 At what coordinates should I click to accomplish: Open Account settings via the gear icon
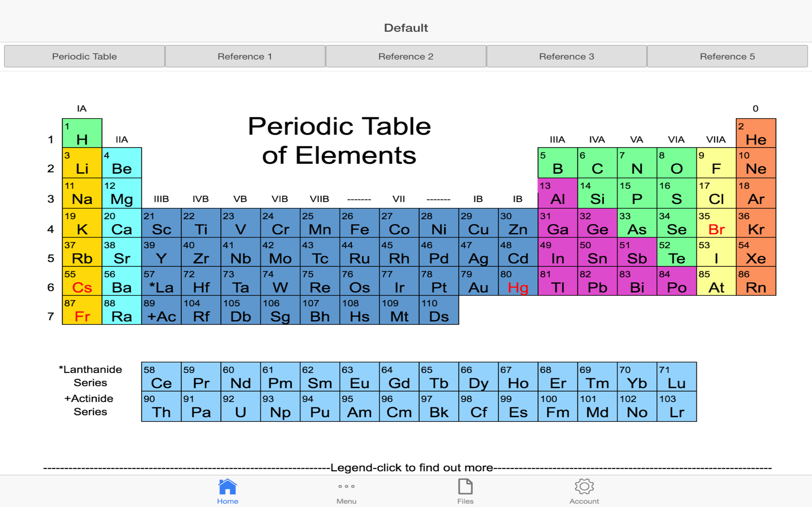(x=584, y=490)
